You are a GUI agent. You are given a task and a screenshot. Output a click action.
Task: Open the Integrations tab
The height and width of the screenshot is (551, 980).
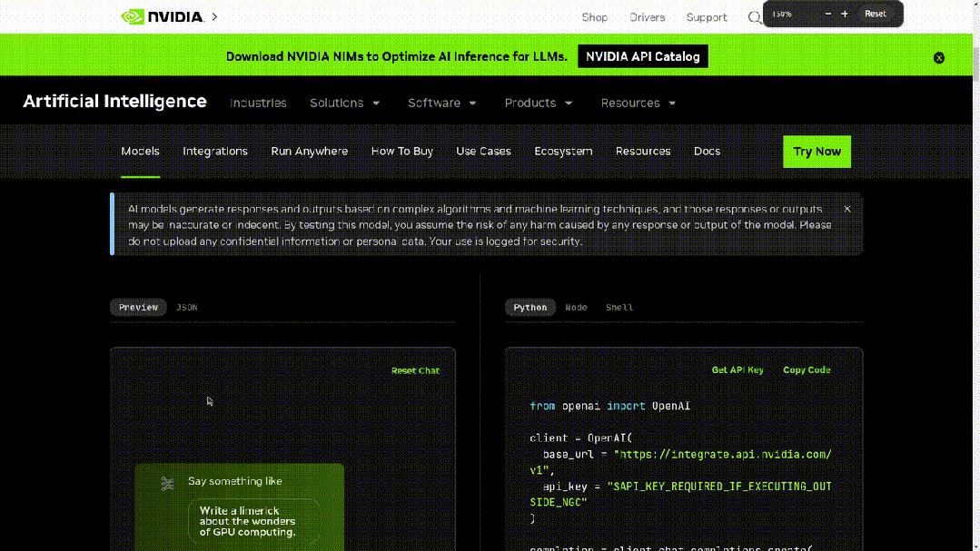click(215, 152)
